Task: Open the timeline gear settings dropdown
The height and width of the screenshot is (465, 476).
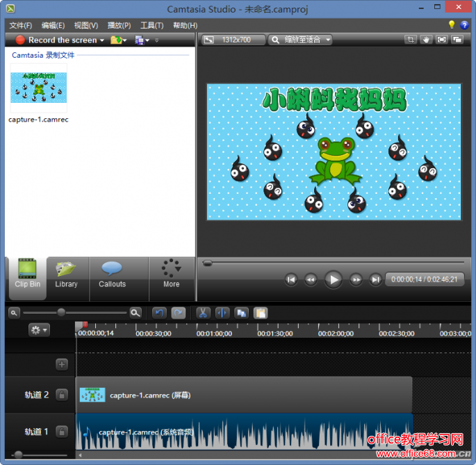Action: pos(39,330)
